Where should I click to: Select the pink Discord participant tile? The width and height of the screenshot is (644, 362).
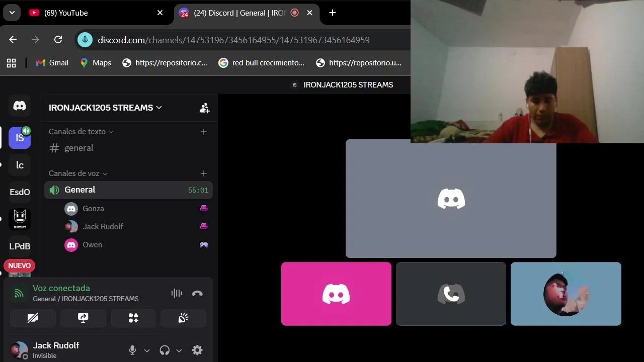click(x=336, y=294)
